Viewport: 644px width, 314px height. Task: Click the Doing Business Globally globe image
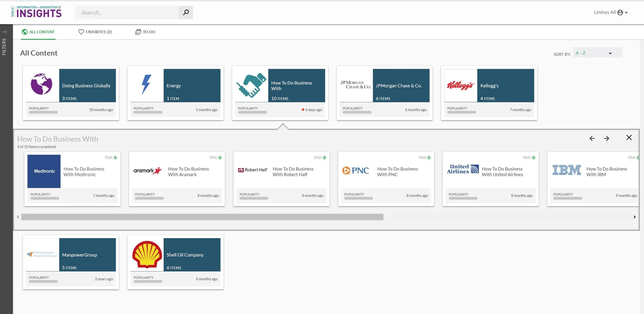41,84
